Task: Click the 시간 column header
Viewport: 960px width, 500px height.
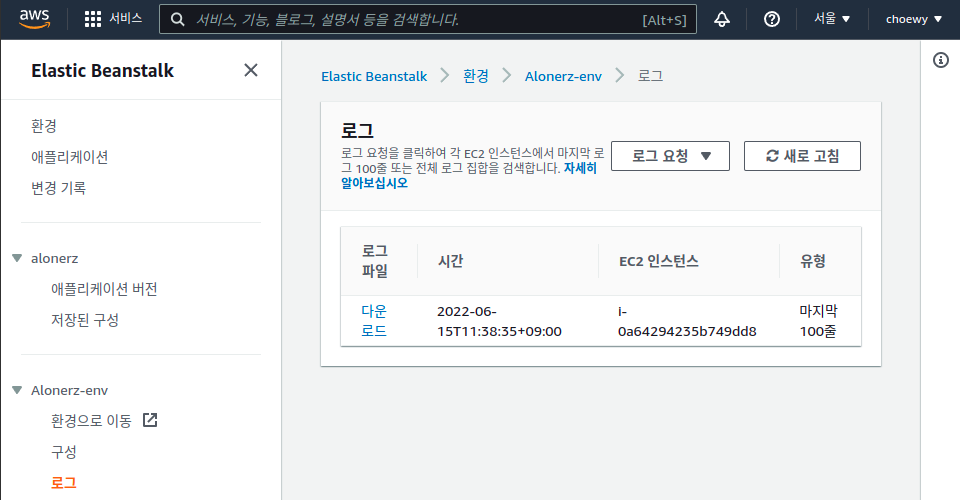Action: [451, 261]
